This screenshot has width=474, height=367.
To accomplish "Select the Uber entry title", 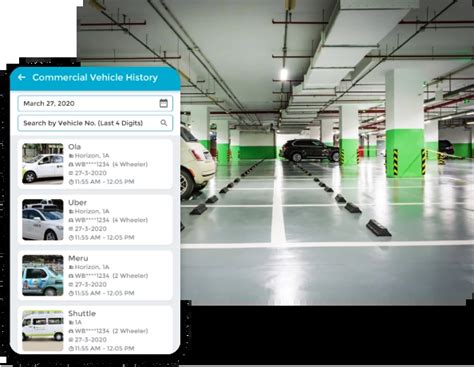I will [77, 203].
